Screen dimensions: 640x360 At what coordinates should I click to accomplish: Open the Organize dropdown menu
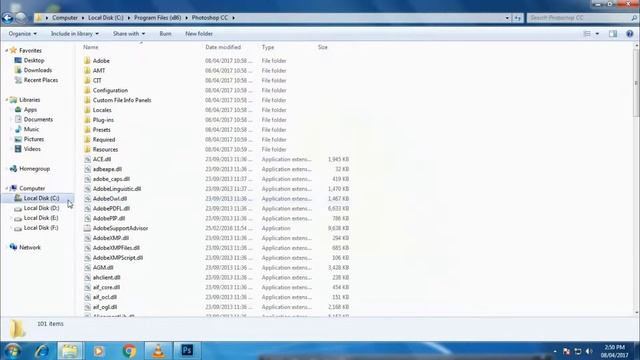[x=22, y=34]
